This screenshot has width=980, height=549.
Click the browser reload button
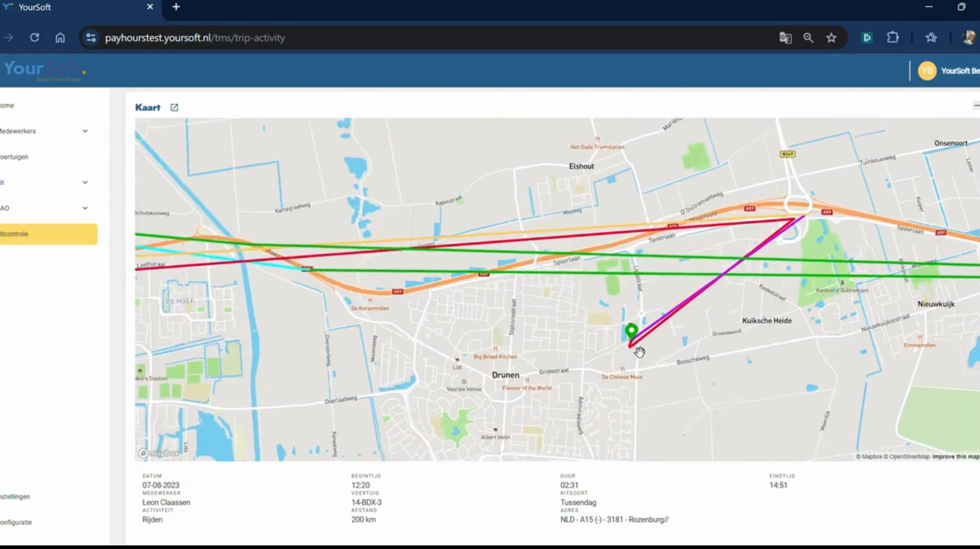click(34, 37)
